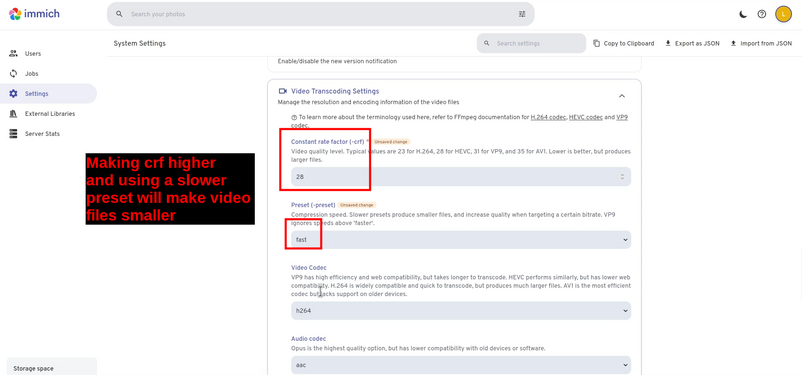Open HEVC codec documentation link
Screen dimensions: 802x375
point(587,117)
